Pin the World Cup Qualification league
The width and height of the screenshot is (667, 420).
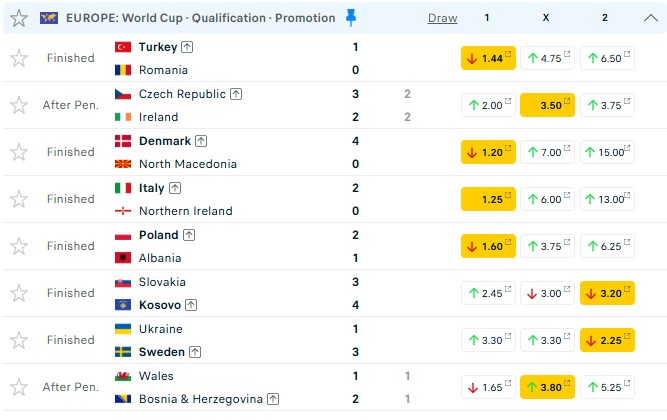[x=350, y=17]
